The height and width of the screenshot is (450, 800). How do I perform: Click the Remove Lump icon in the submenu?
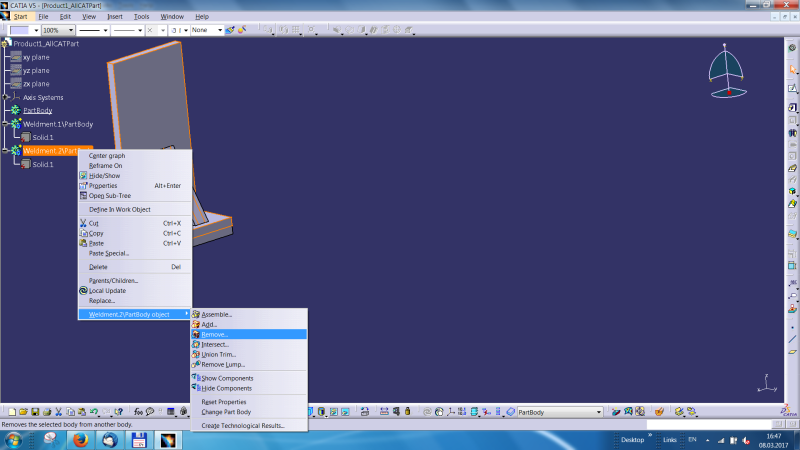[x=196, y=364]
